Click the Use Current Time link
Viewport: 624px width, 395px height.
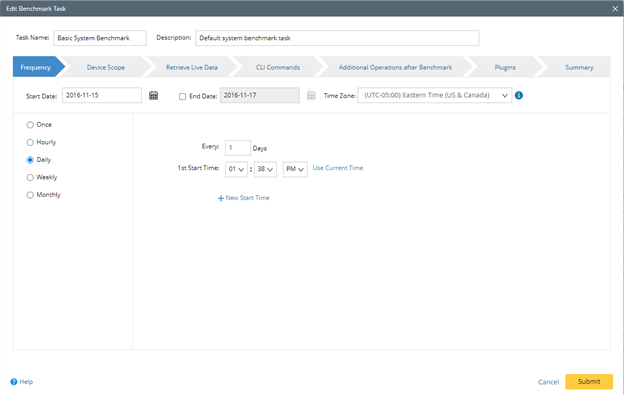pyautogui.click(x=338, y=168)
